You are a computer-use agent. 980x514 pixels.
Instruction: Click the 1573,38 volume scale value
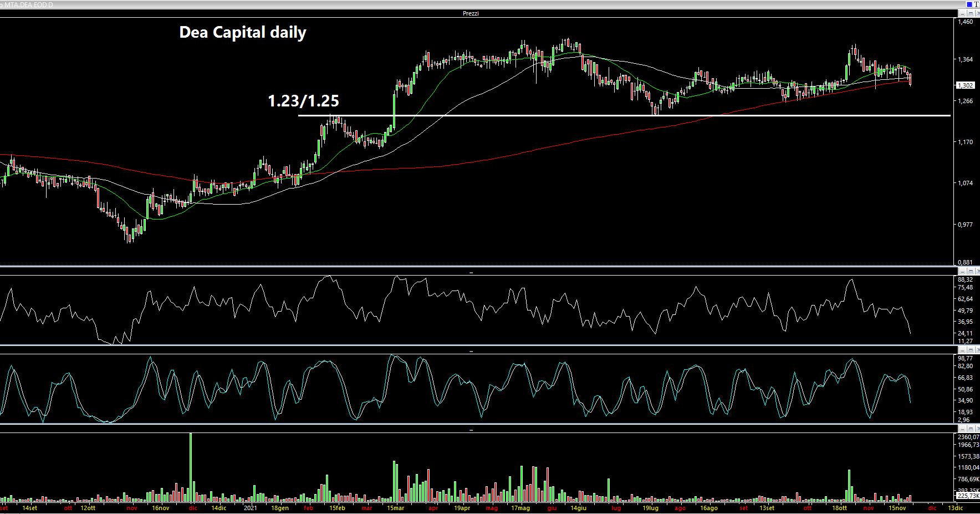(x=969, y=456)
